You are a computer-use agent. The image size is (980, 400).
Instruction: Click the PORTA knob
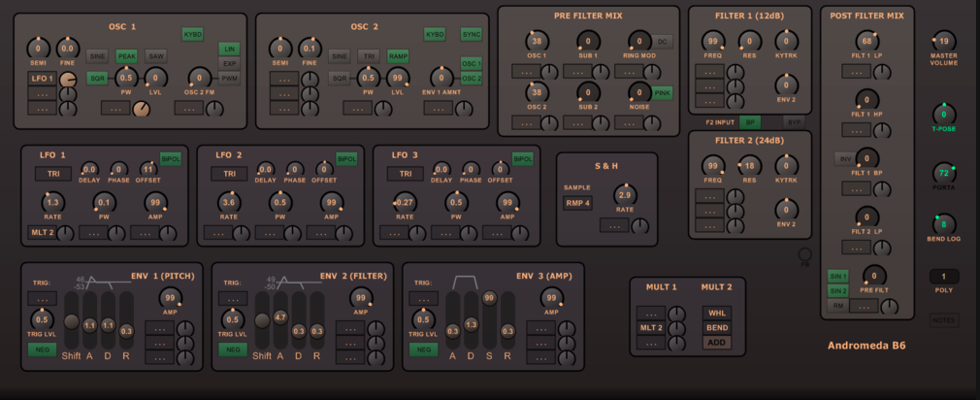[944, 173]
